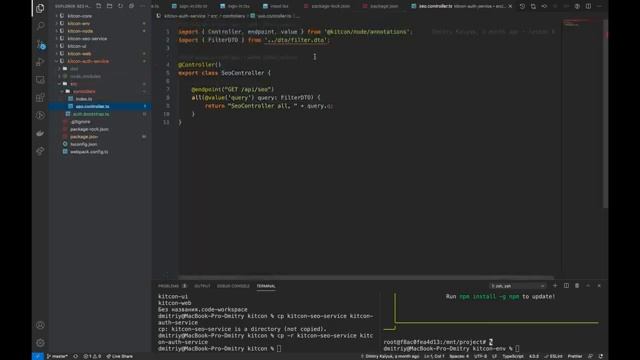This screenshot has height=360, width=640.
Task: Open Run and Debug view icon
Action: pos(40,62)
